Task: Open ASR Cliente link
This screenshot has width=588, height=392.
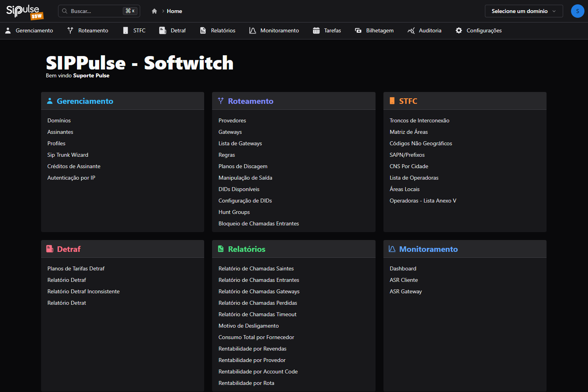Action: [x=404, y=280]
